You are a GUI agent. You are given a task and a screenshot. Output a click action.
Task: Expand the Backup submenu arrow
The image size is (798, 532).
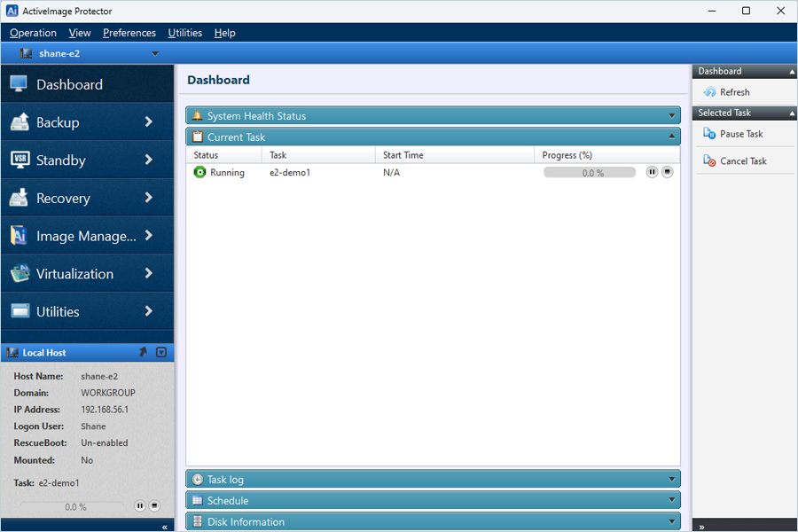[x=148, y=121]
